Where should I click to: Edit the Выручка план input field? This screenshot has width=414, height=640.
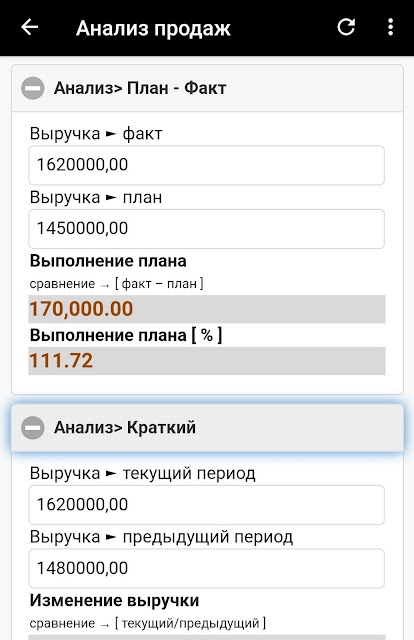coord(207,229)
